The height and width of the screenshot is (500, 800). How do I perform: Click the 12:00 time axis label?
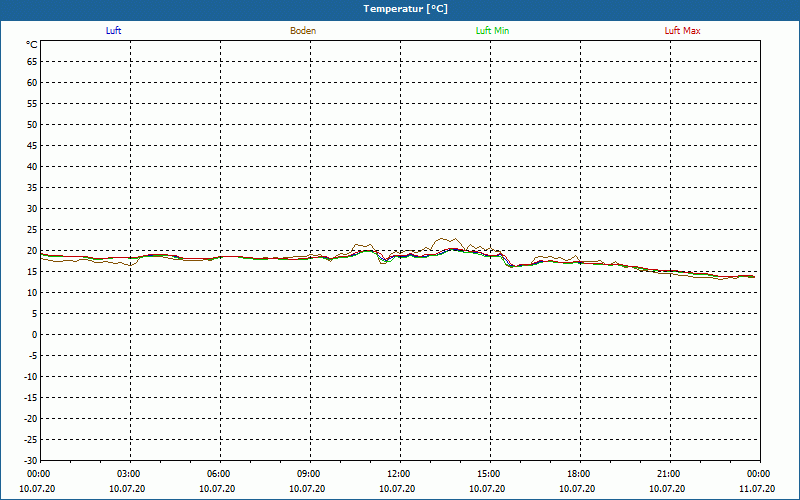398,474
